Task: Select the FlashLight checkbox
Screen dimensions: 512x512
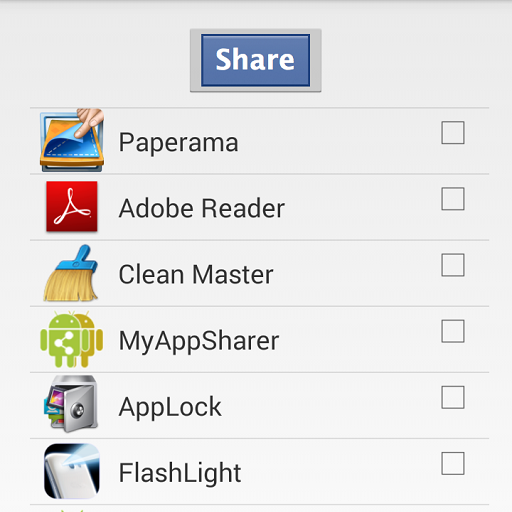Action: pos(453,463)
